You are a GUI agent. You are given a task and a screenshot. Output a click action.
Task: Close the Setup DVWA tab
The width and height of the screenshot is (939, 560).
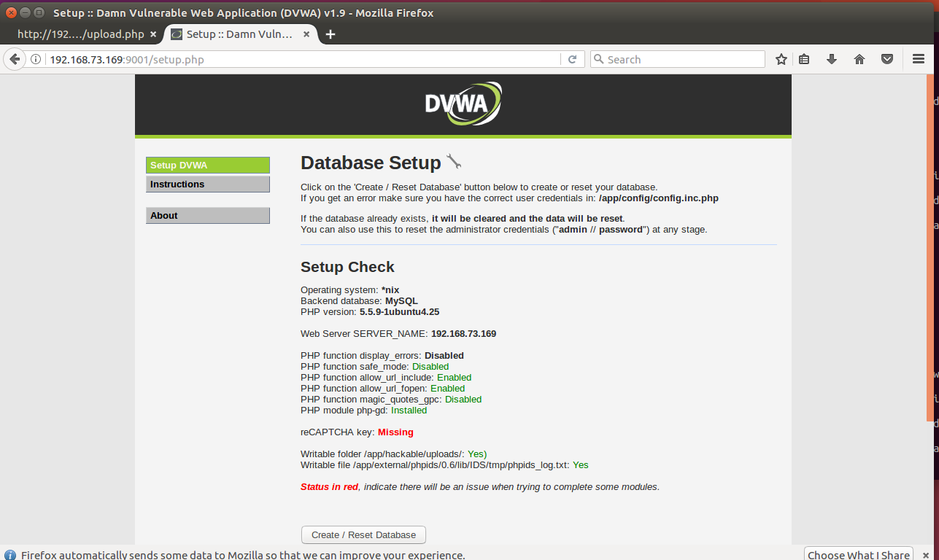[306, 34]
